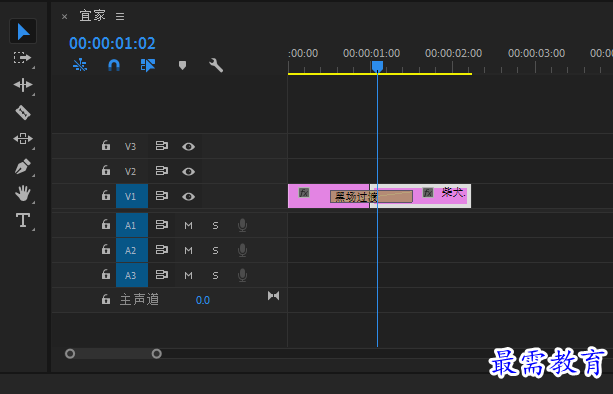Viewport: 613px width, 394px height.
Task: Select the Slip tool
Action: [x=23, y=139]
